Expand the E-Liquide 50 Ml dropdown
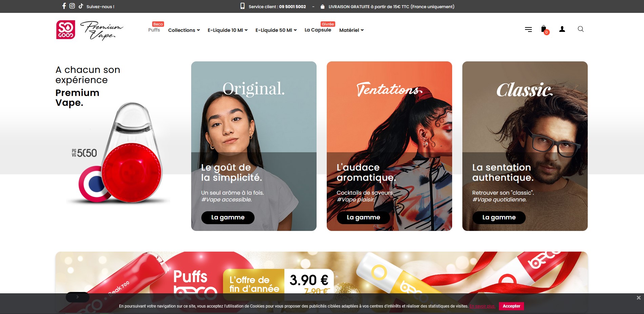 click(276, 30)
